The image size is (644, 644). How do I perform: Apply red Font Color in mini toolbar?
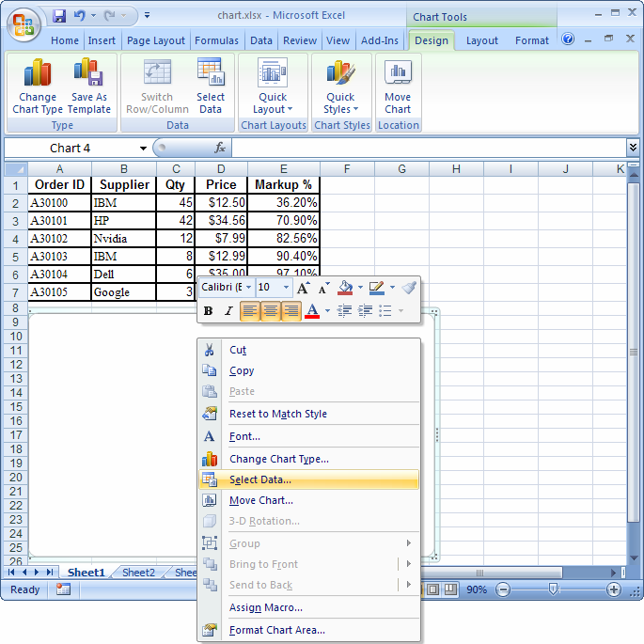point(312,311)
